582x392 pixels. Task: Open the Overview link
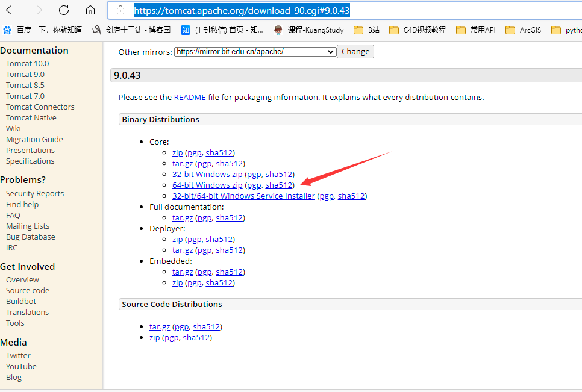[22, 279]
